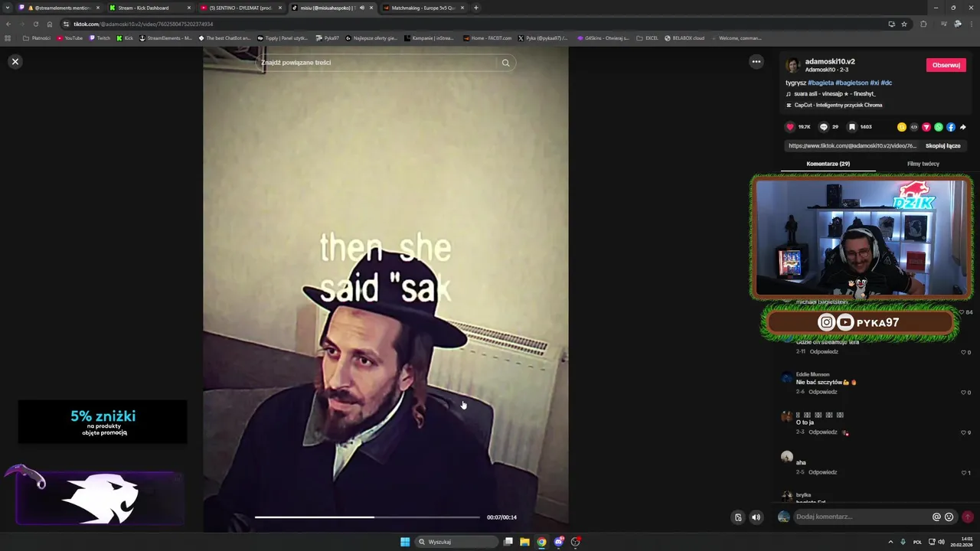Toggle the video mute speaker icon
Screen dimensions: 980x551
(756, 517)
